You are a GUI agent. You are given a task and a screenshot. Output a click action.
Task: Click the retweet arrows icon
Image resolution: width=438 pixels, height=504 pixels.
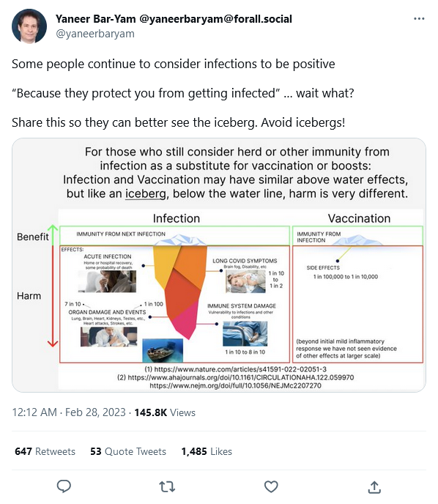[167, 486]
